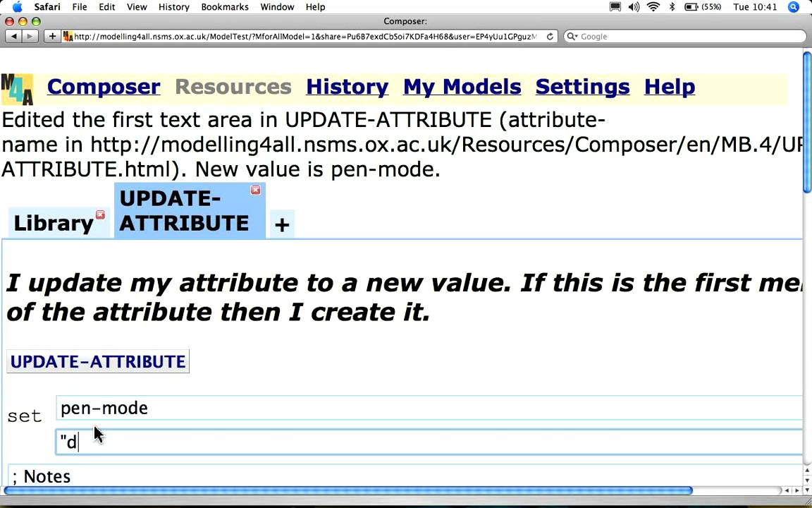Click the battery status icon

pos(703,7)
